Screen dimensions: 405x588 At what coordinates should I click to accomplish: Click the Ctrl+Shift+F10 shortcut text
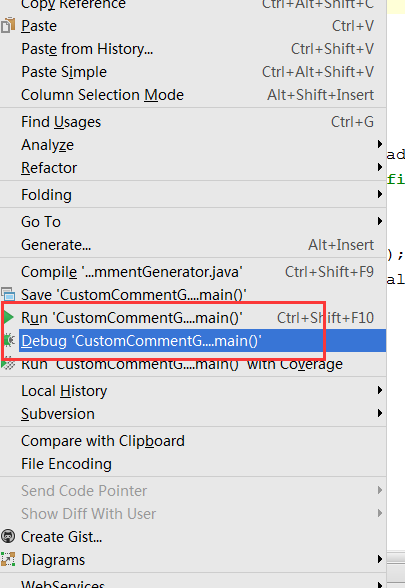click(x=326, y=318)
